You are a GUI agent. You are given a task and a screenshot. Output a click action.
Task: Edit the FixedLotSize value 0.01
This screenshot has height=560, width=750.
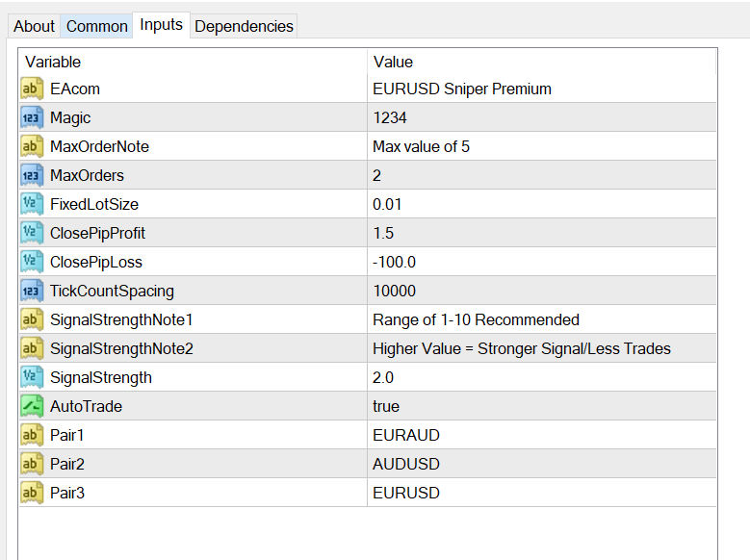(542, 204)
